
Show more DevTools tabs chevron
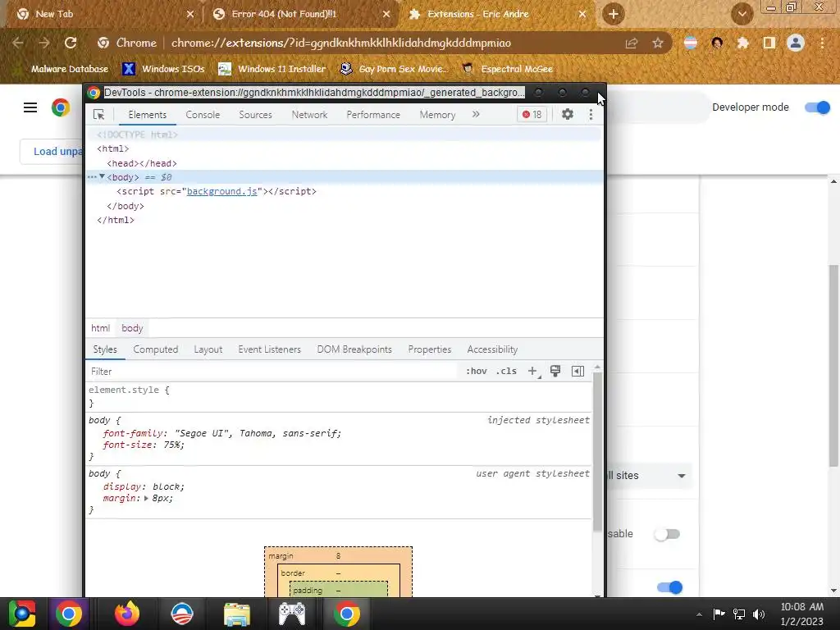(476, 114)
